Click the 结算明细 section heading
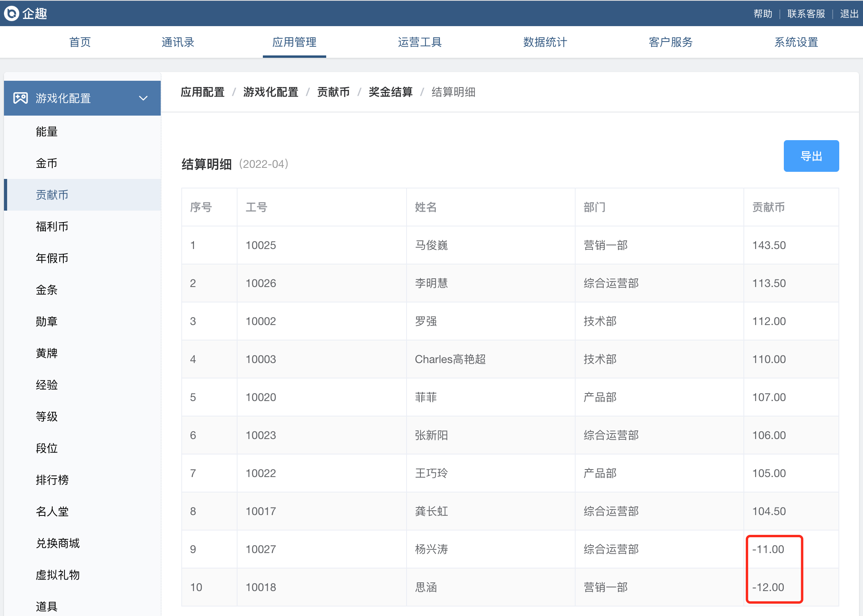Viewport: 863px width, 616px height. point(206,164)
